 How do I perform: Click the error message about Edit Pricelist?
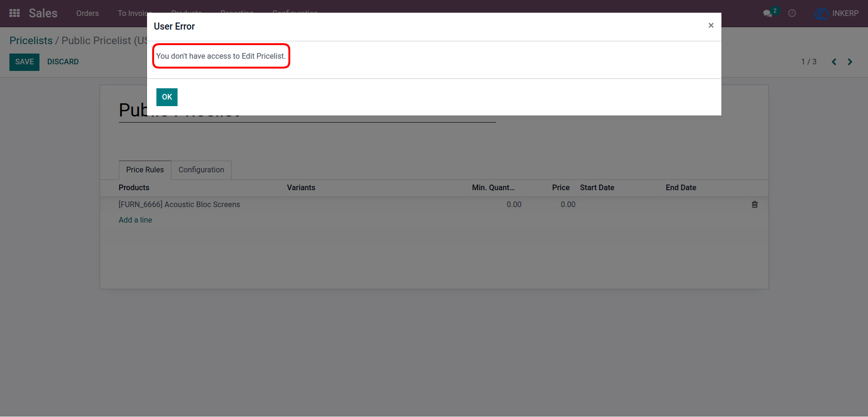pyautogui.click(x=221, y=56)
